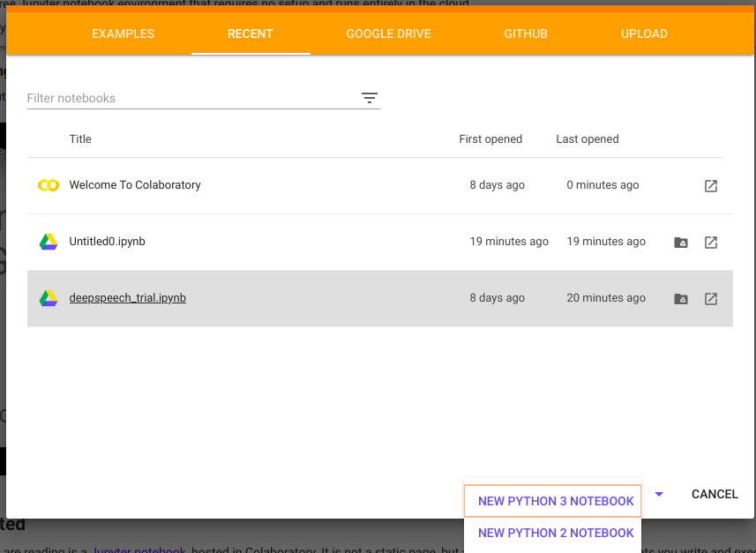This screenshot has width=756, height=553.
Task: Click '19 minutes ago' under Last opened
Action: pyautogui.click(x=606, y=242)
